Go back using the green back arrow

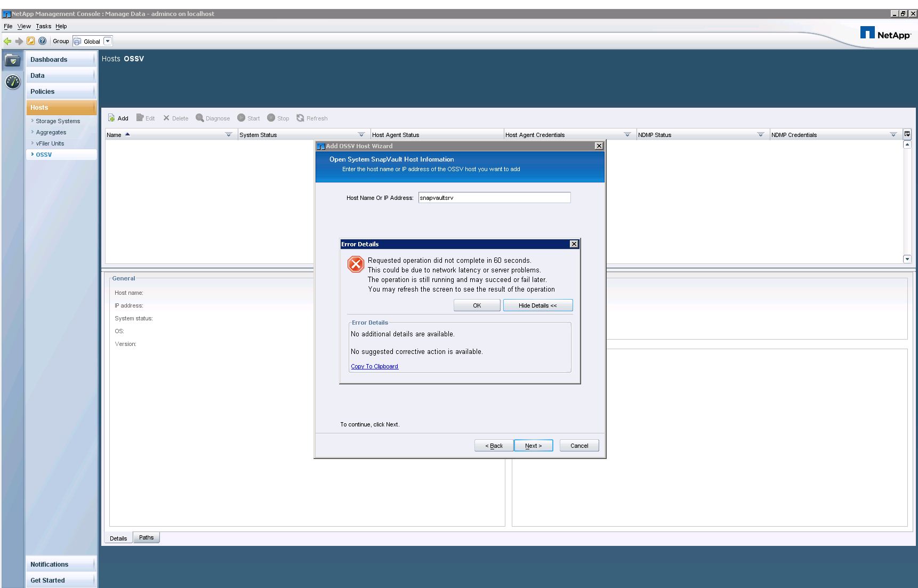[x=7, y=41]
